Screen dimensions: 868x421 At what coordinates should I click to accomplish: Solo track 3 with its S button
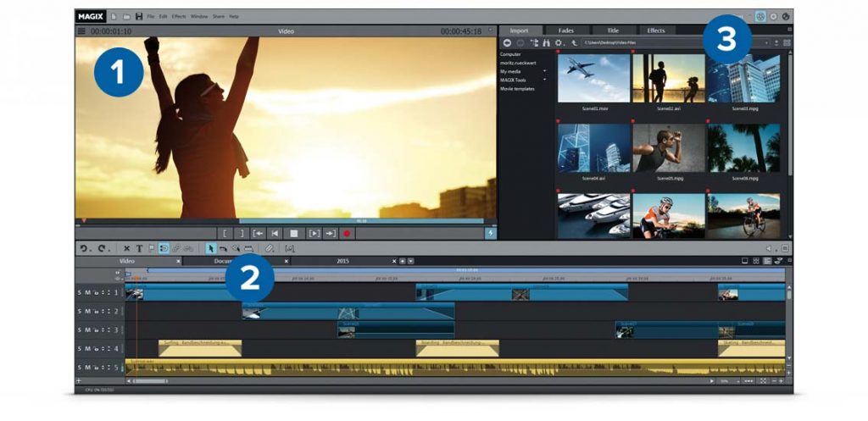tap(80, 330)
